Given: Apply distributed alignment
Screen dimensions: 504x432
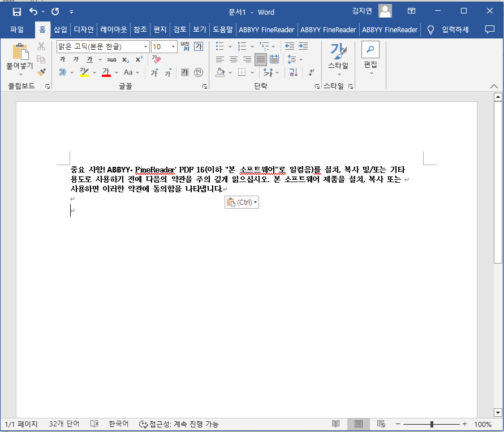Looking at the screenshot, I should tap(274, 59).
